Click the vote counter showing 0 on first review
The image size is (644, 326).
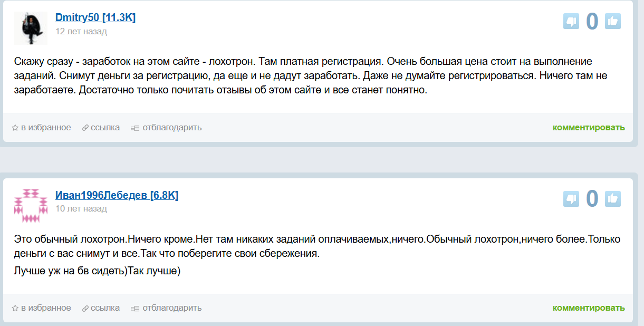[593, 22]
